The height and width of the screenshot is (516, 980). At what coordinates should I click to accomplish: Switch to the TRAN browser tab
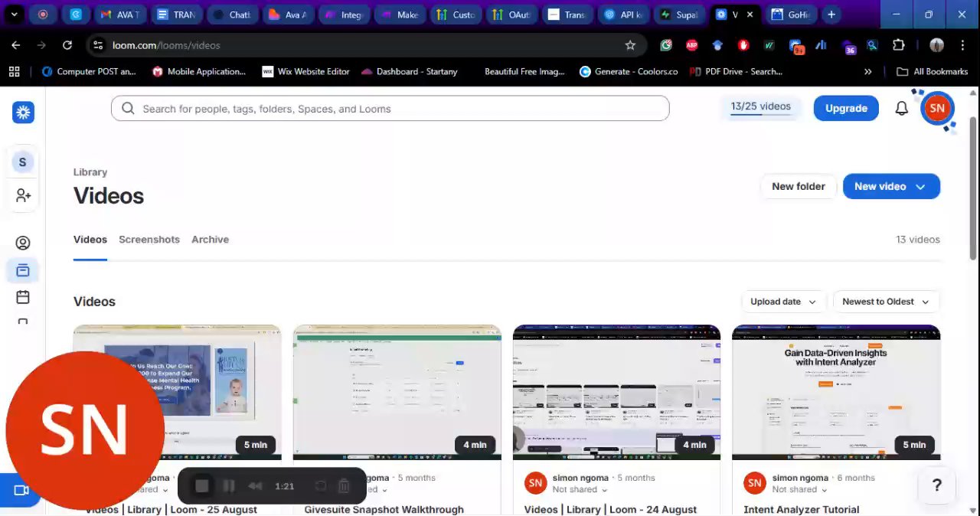(x=176, y=15)
